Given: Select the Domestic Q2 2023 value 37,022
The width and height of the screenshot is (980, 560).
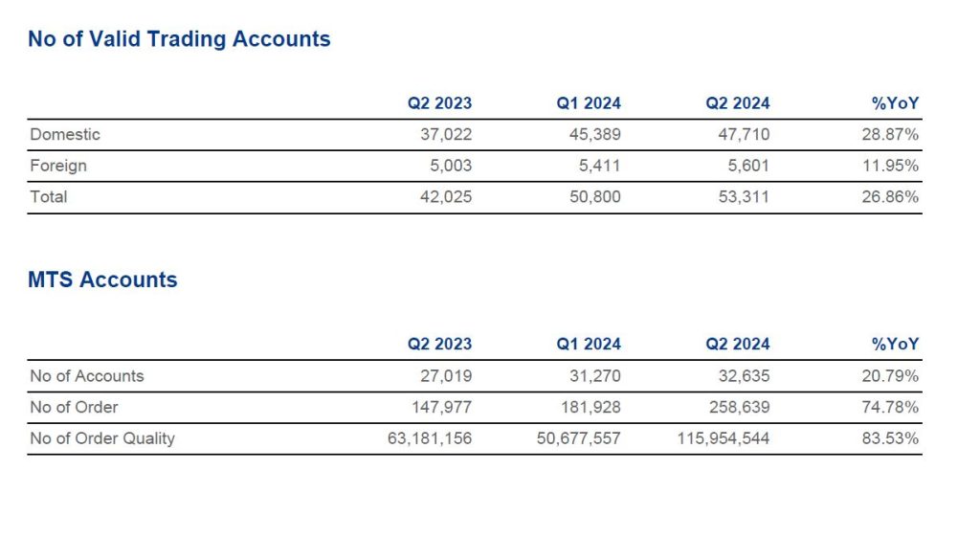Looking at the screenshot, I should 446,135.
